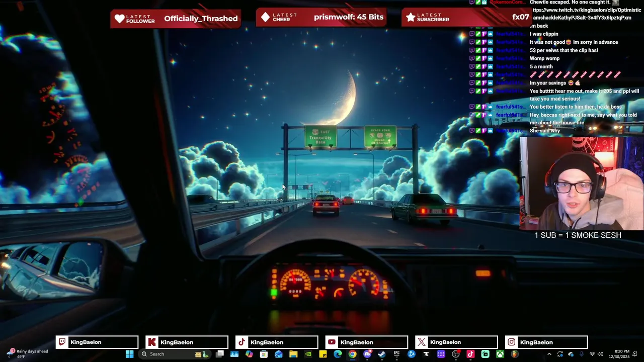Viewport: 644px width, 362px height.
Task: Click chat message 'Womp womp'
Action: click(544, 58)
